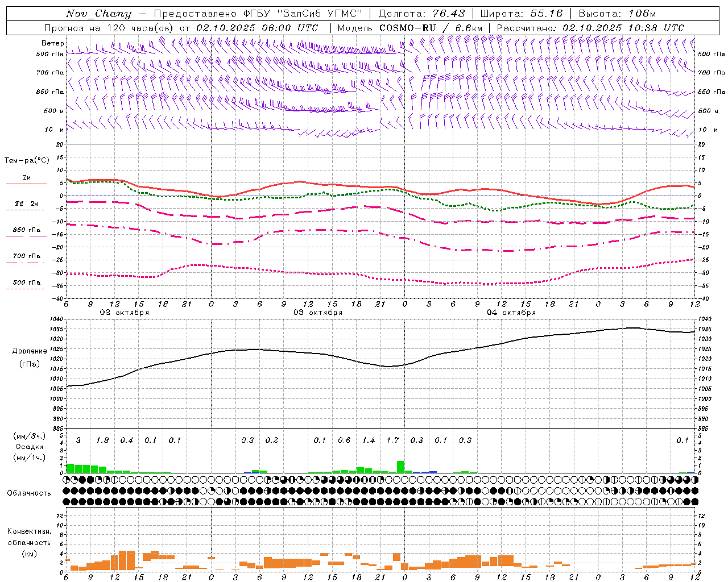Image resolution: width=728 pixels, height=582 pixels.
Task: Click the "700 гПа" temperature legend entry
Action: (27, 256)
